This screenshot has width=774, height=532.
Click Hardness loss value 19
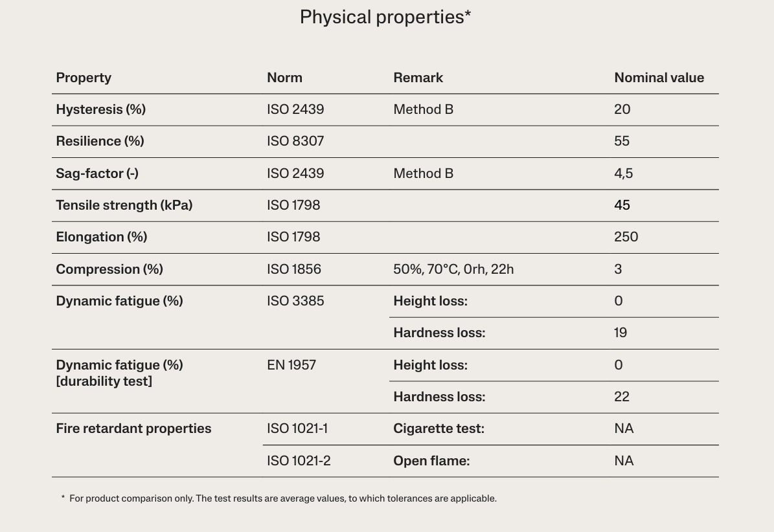pyautogui.click(x=620, y=333)
